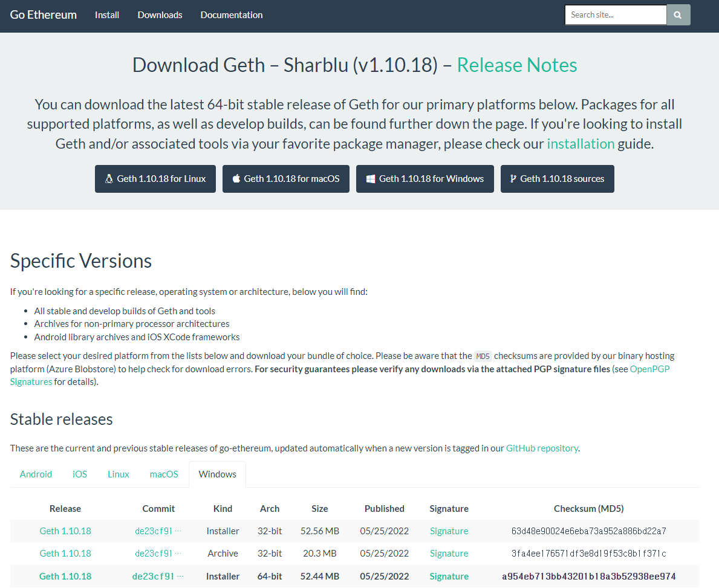The width and height of the screenshot is (719, 588).
Task: Open Signature link for 52.56 MB installer
Action: pos(449,531)
